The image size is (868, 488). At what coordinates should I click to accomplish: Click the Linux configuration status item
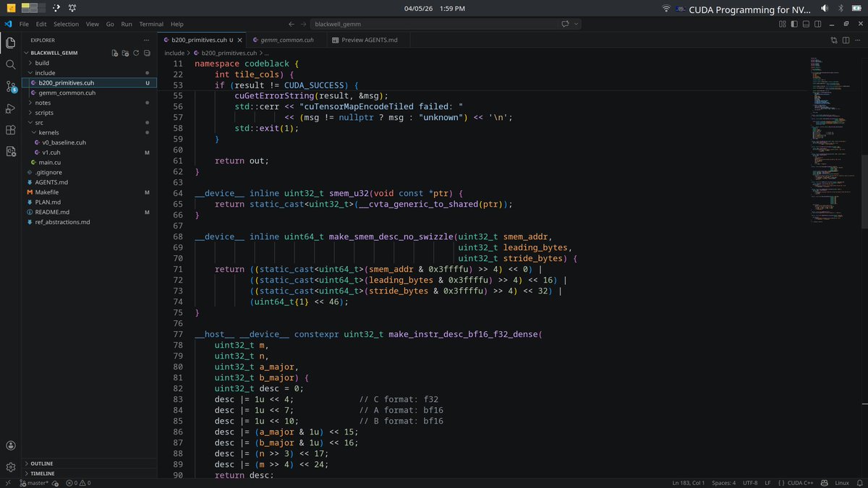coord(842,482)
